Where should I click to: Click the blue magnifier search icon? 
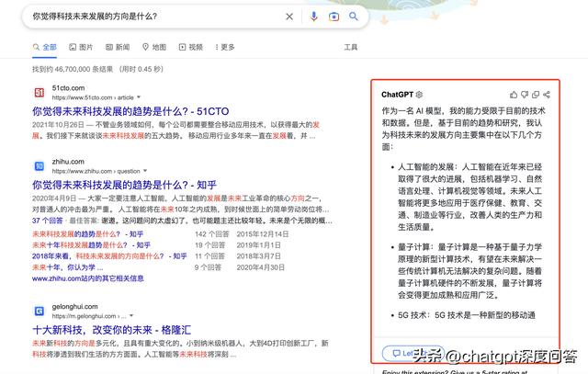coord(356,17)
